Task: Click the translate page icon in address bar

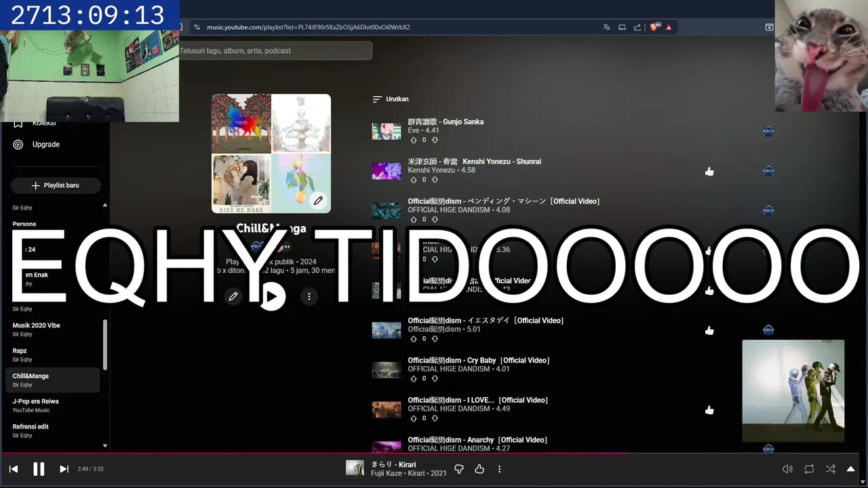Action: (606, 27)
